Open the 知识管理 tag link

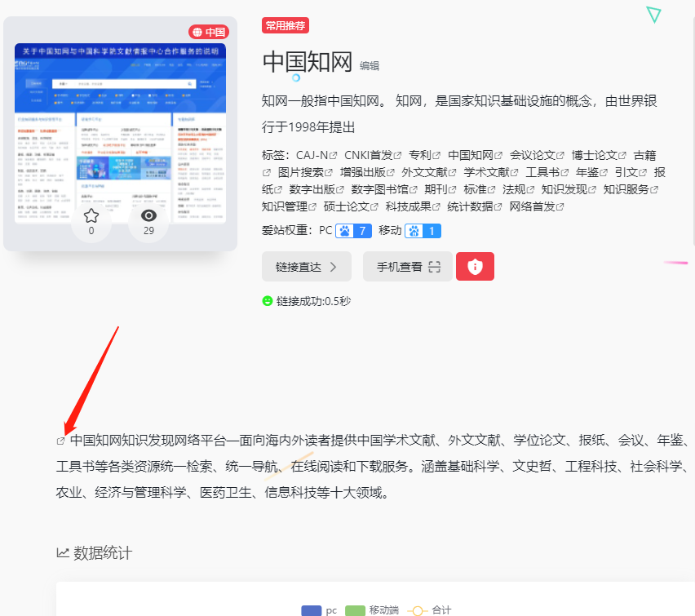(x=289, y=206)
